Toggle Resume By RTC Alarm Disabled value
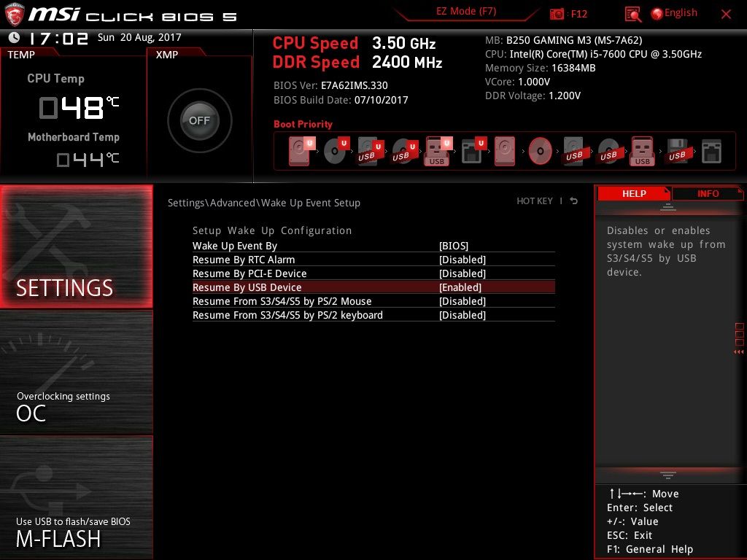This screenshot has width=747, height=560. (x=462, y=260)
